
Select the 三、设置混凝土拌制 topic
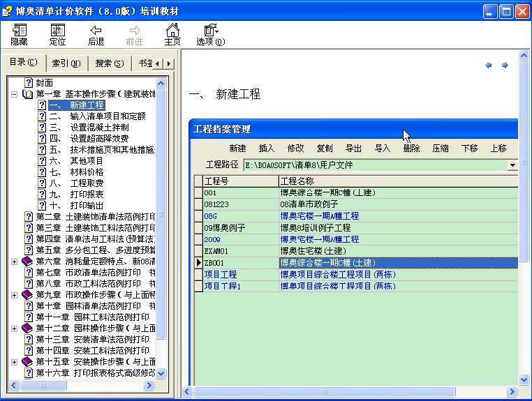[x=89, y=128]
